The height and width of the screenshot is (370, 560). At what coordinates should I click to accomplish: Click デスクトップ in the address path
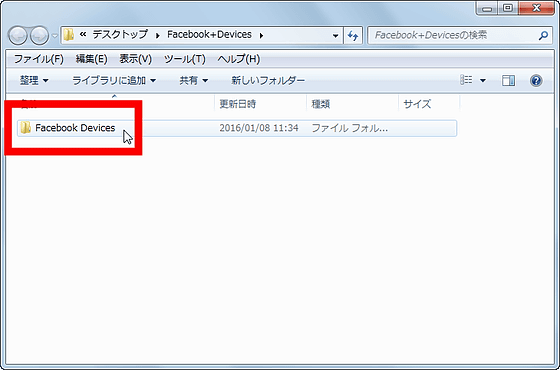click(120, 35)
